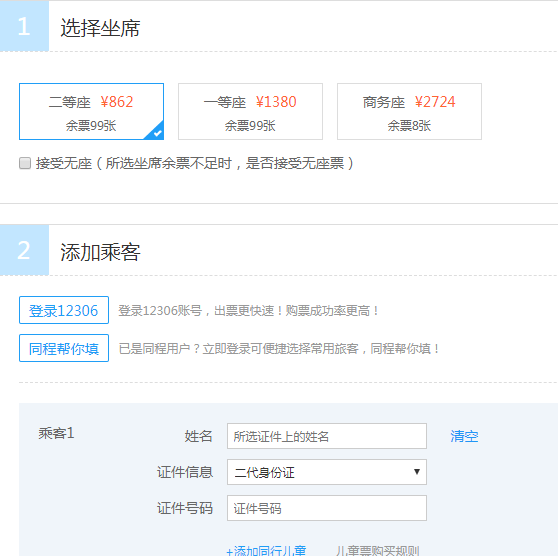
Task: Open the 二代身份证 document type dropdown
Action: pyautogui.click(x=327, y=472)
